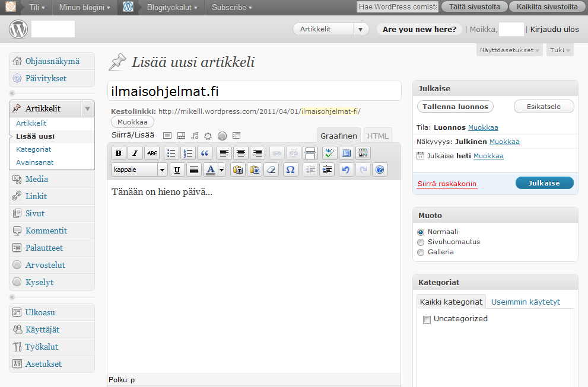Insert special character with omega icon
The width and height of the screenshot is (588, 387).
point(290,169)
